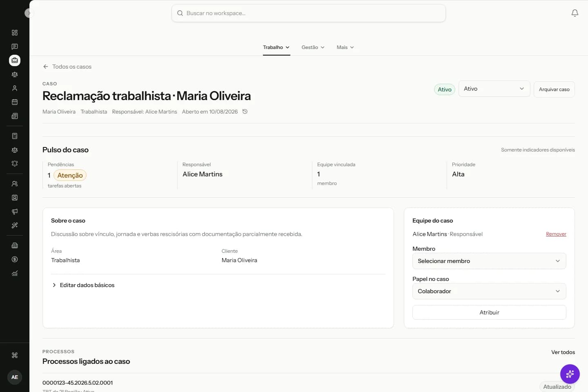
Task: Click the notifications bell at top right
Action: (x=575, y=13)
